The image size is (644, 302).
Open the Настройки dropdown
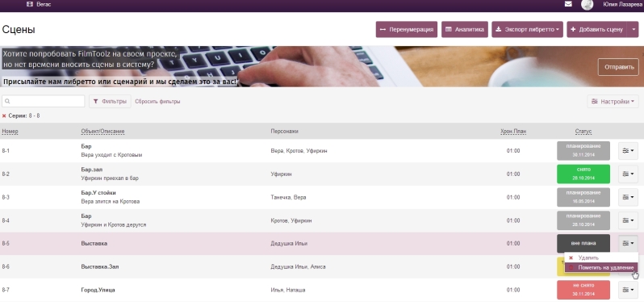(x=613, y=102)
